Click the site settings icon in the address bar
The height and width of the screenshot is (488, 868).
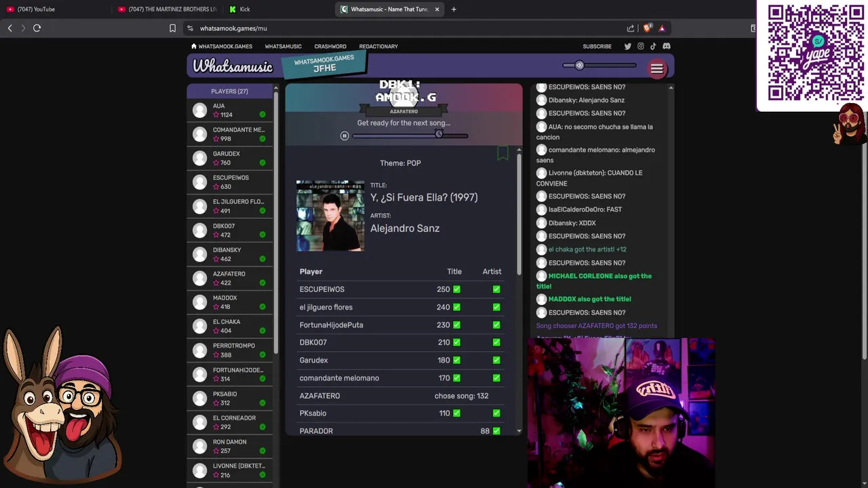point(191,28)
